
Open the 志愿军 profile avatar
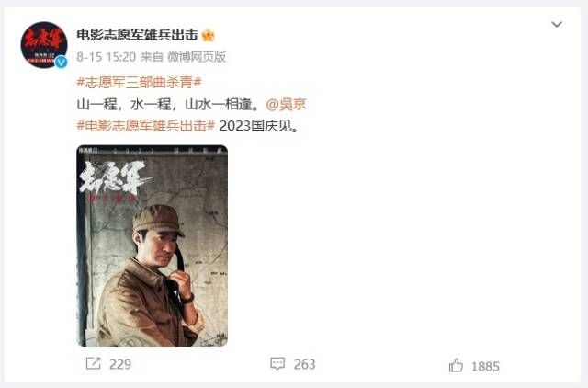click(44, 45)
